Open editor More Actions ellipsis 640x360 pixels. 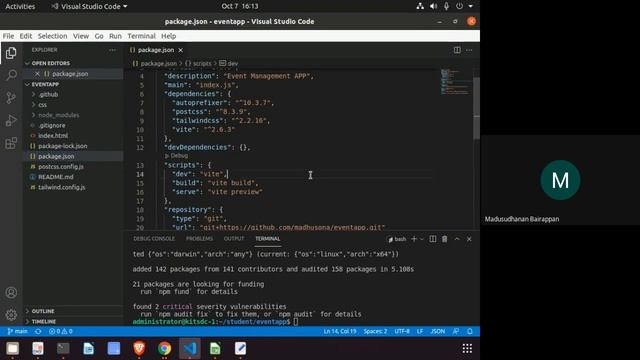tap(469, 50)
